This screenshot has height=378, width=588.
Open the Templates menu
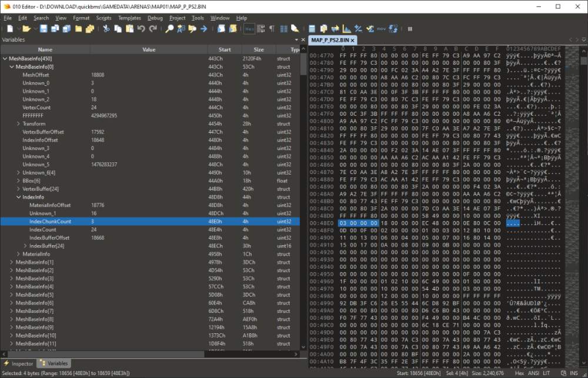point(129,18)
